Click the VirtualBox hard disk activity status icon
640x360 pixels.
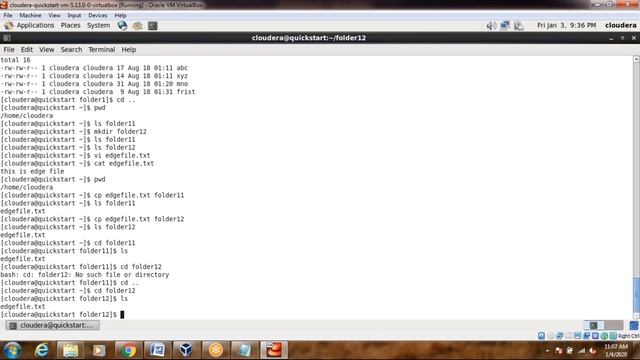(541, 336)
